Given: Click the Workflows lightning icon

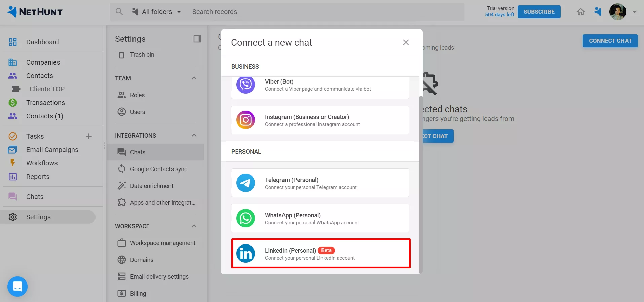Looking at the screenshot, I should (13, 163).
